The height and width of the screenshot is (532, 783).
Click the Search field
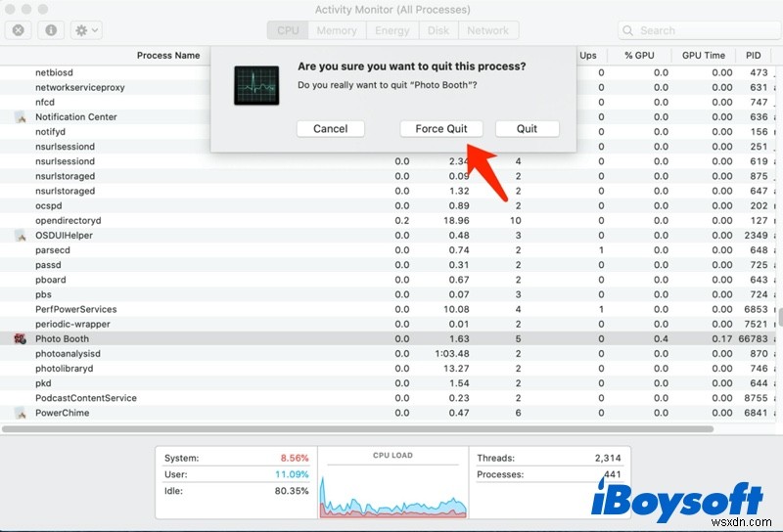pyautogui.click(x=700, y=30)
